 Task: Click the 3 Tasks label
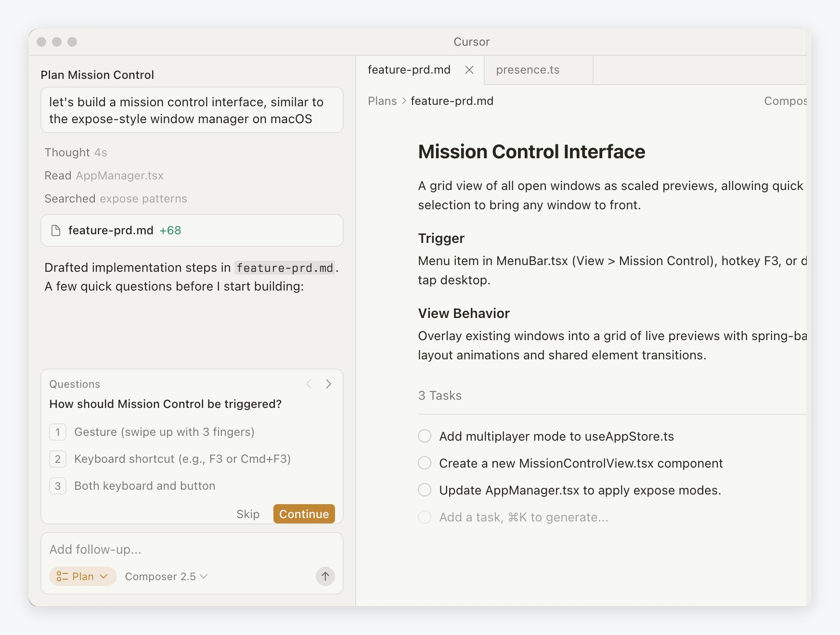pyautogui.click(x=439, y=395)
